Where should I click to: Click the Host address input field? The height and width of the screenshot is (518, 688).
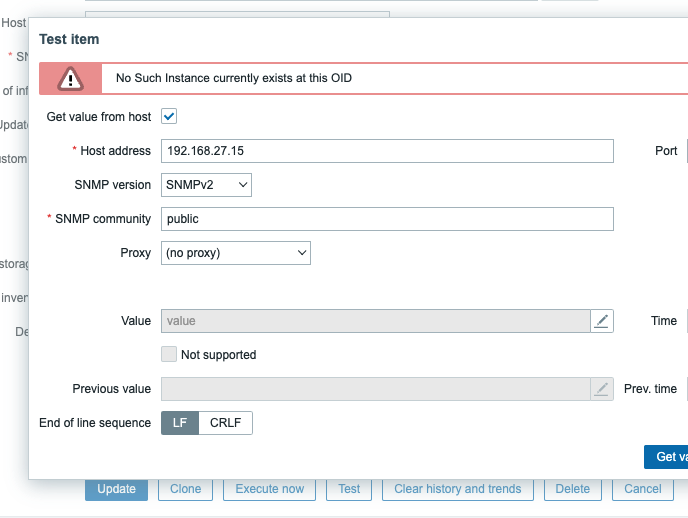pyautogui.click(x=387, y=151)
